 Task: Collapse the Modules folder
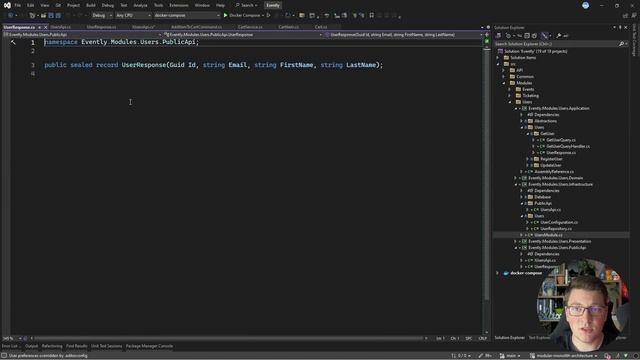pos(504,83)
